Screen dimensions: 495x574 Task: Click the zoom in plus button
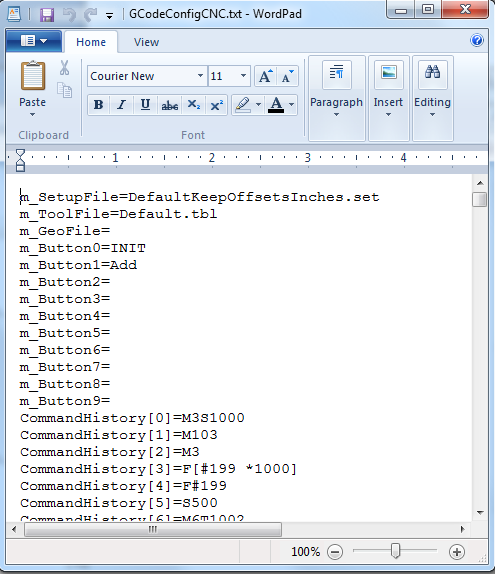457,552
